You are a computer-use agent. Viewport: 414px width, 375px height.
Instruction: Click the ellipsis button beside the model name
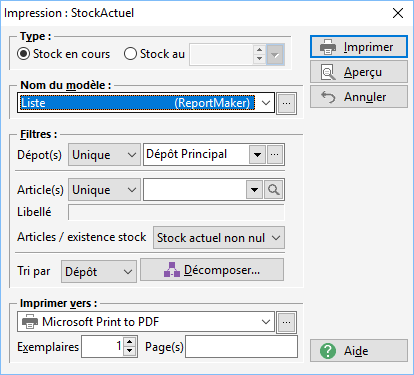(x=286, y=103)
